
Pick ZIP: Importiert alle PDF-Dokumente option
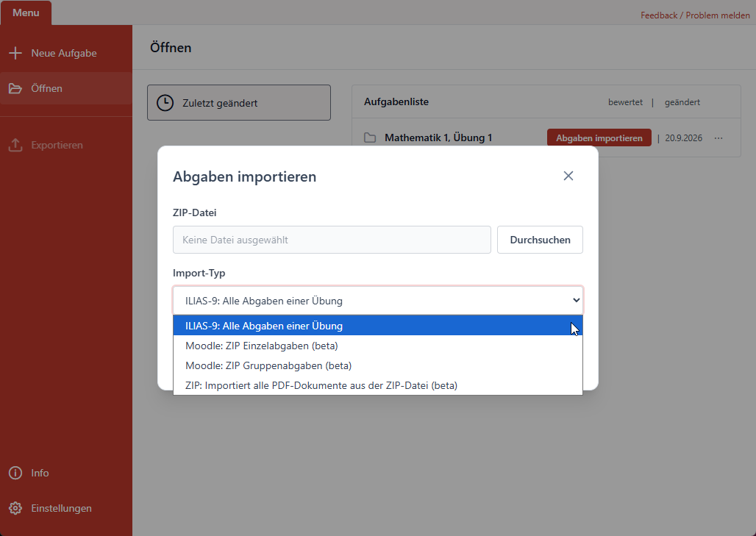coord(378,385)
